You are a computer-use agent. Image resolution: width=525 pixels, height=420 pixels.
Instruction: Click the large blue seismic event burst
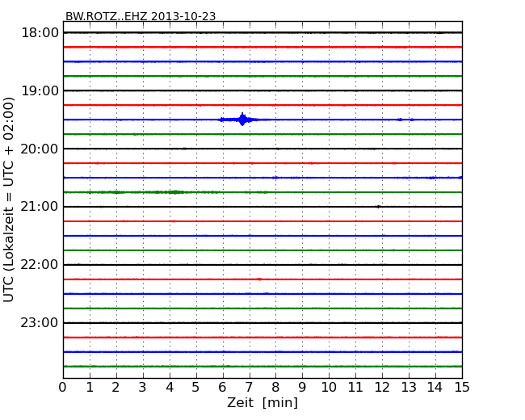[x=241, y=120]
